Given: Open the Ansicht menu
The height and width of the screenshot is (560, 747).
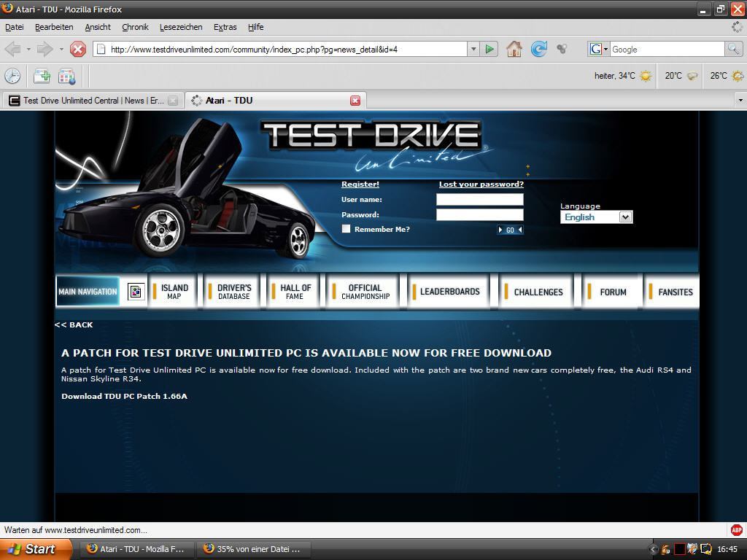Looking at the screenshot, I should [98, 27].
